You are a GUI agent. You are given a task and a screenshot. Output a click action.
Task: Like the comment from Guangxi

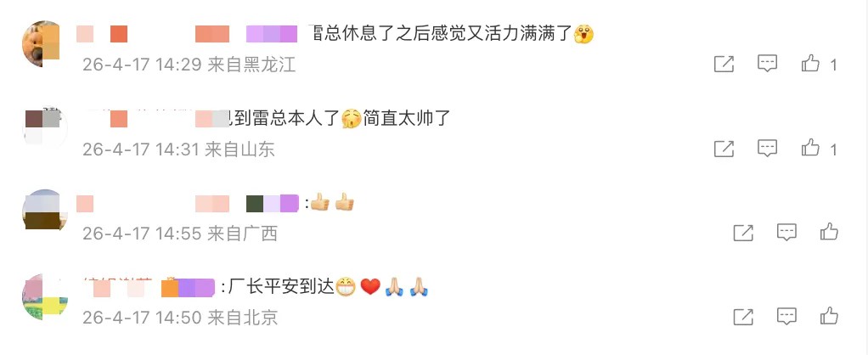coord(829,232)
